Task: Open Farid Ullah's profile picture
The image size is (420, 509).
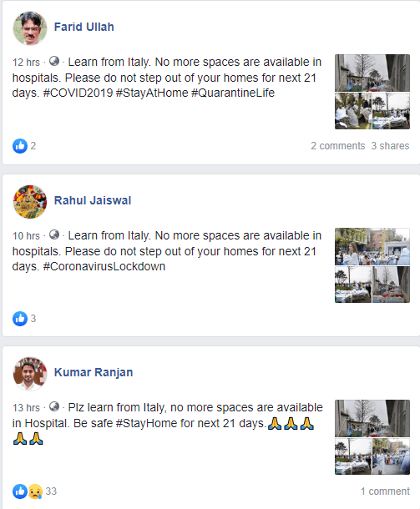Action: (30, 28)
